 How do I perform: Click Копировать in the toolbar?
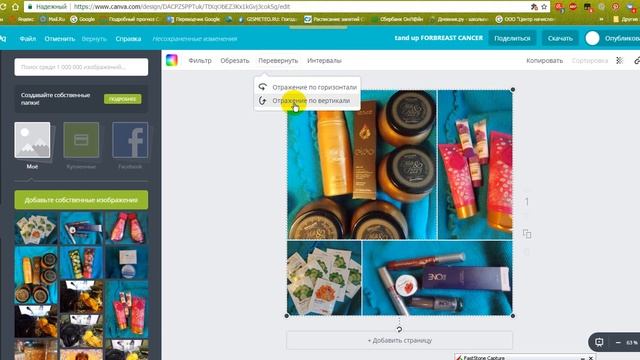point(544,60)
